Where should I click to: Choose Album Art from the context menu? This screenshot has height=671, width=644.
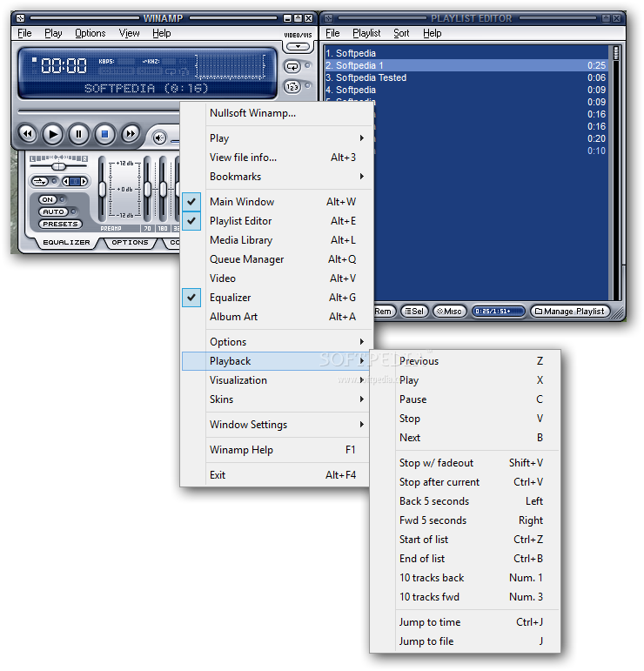(x=276, y=317)
